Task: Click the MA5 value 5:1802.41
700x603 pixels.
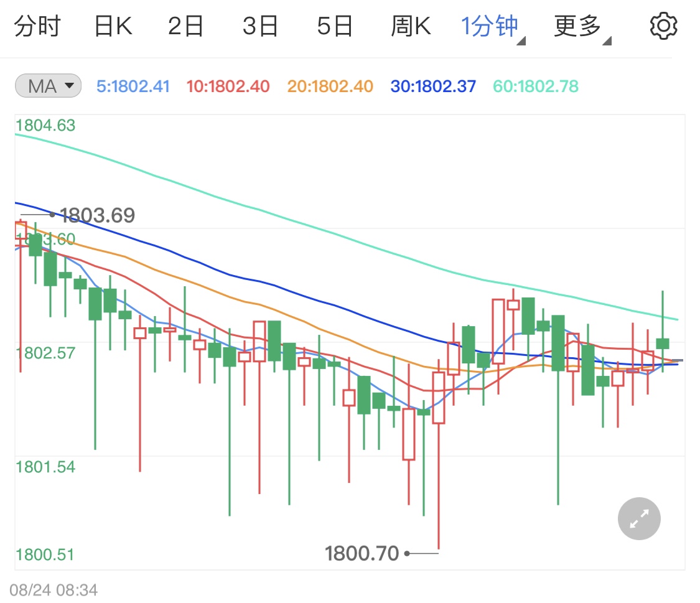Action: tap(133, 86)
